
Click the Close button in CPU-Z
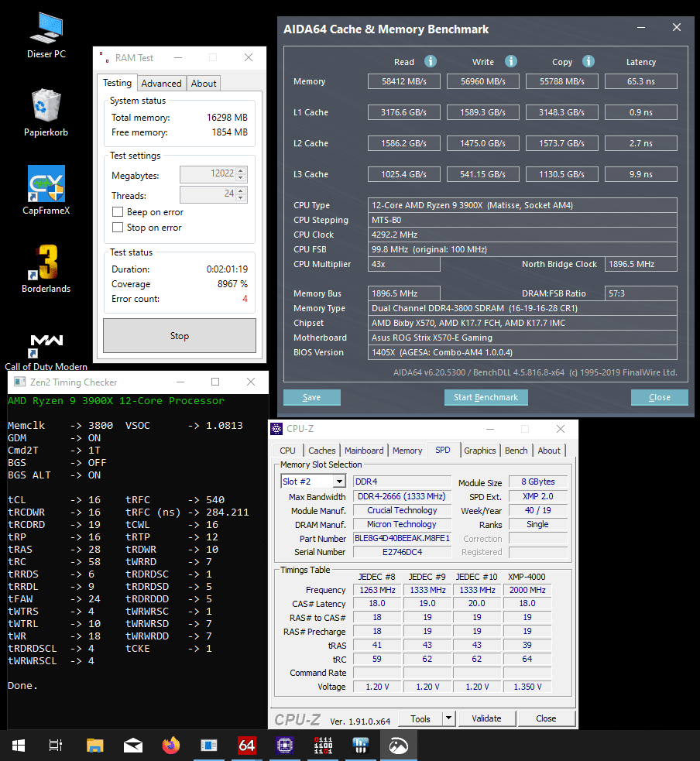[x=546, y=718]
